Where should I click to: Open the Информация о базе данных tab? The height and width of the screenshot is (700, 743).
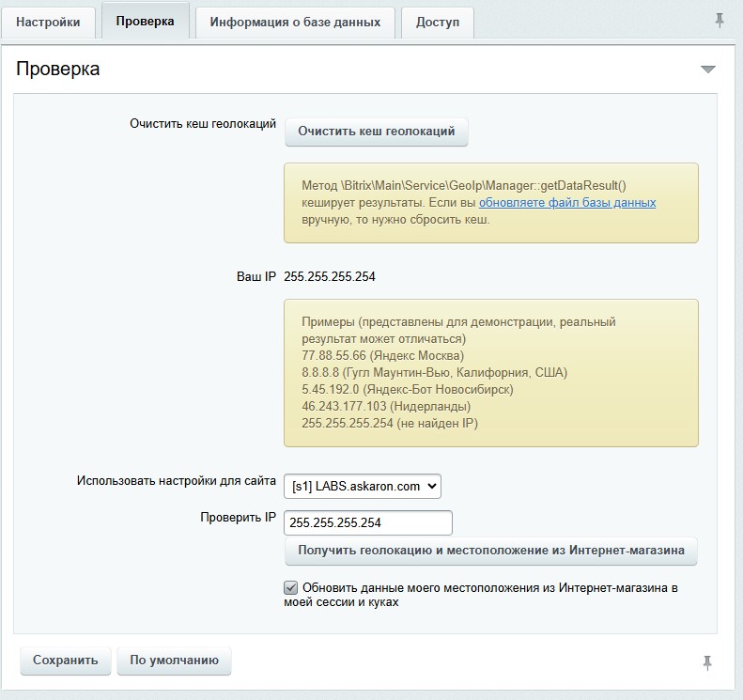coord(295,23)
